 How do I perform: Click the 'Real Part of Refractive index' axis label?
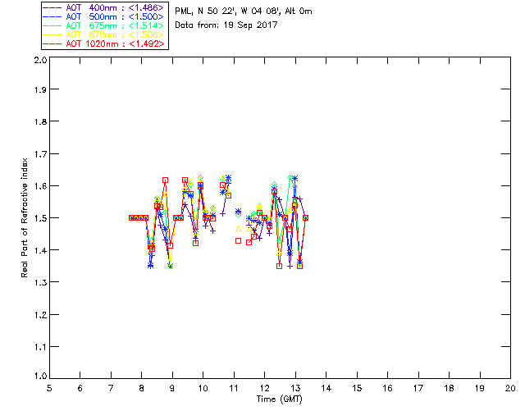pyautogui.click(x=24, y=217)
